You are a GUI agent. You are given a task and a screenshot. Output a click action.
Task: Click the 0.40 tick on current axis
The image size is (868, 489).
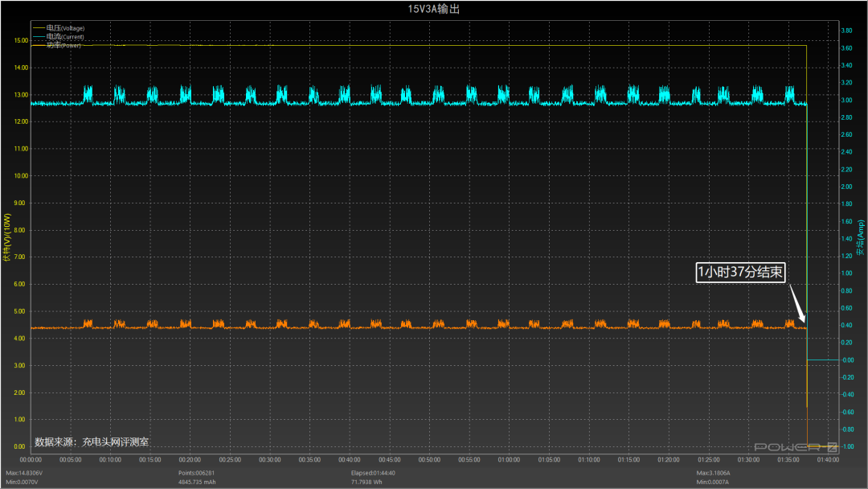pos(847,325)
